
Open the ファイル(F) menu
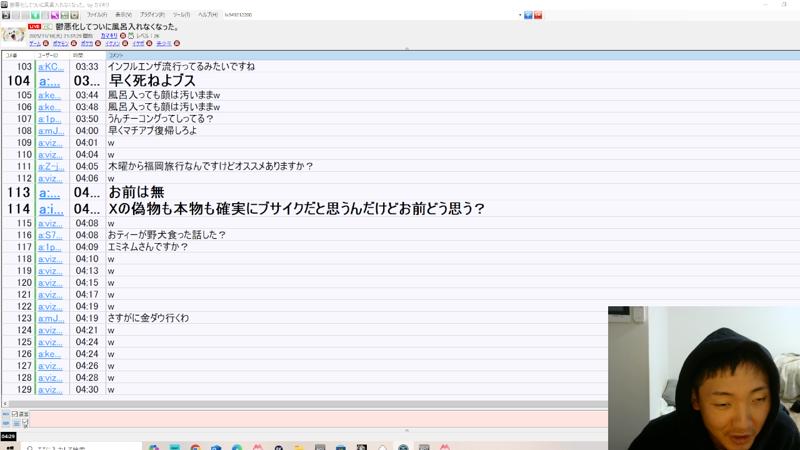[97, 15]
